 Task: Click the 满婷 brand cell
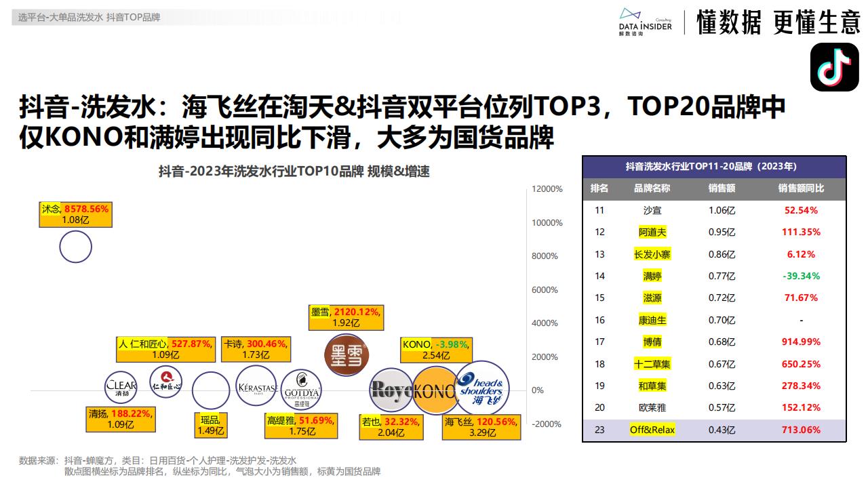pos(652,276)
